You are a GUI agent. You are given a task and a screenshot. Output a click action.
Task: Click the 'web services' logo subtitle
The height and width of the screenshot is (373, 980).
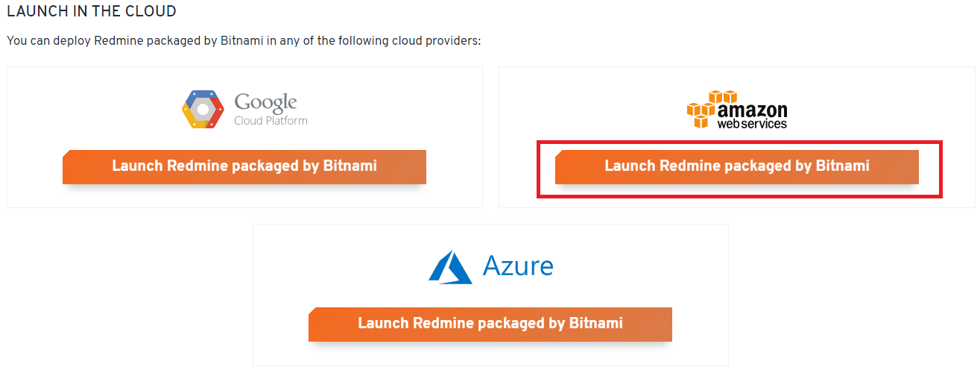[752, 124]
